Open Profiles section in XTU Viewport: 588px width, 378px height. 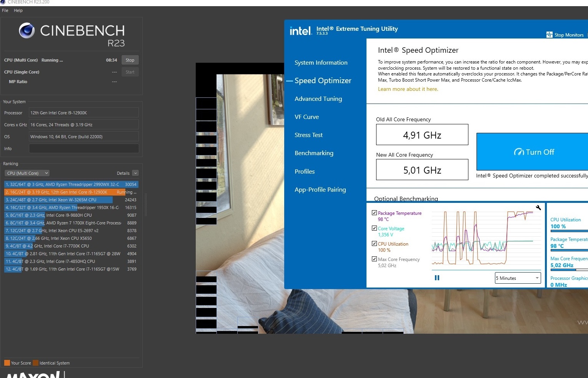(305, 171)
